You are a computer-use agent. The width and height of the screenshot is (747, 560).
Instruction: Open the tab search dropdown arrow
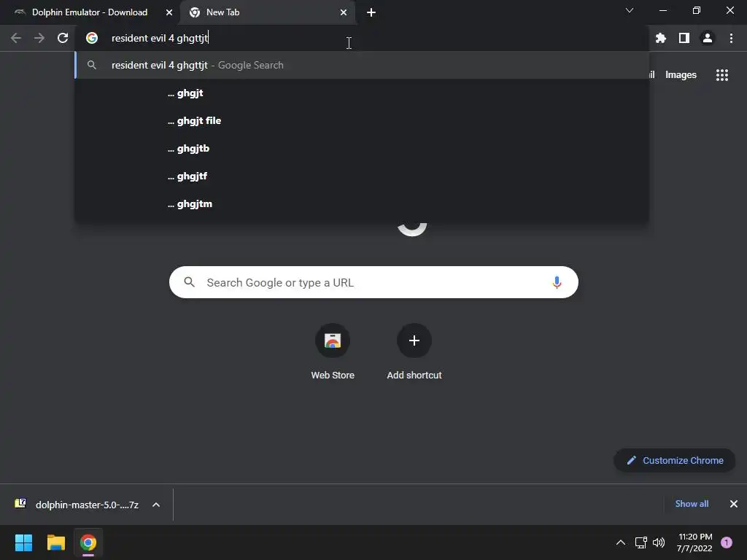pos(630,10)
